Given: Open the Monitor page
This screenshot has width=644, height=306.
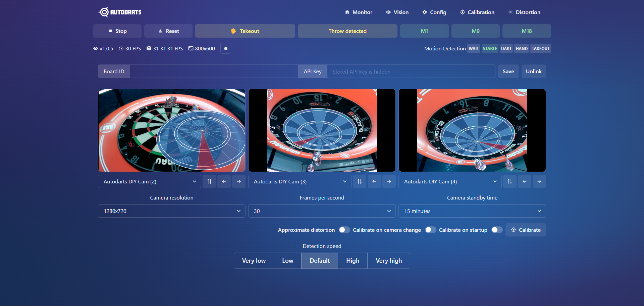Looking at the screenshot, I should [x=358, y=12].
